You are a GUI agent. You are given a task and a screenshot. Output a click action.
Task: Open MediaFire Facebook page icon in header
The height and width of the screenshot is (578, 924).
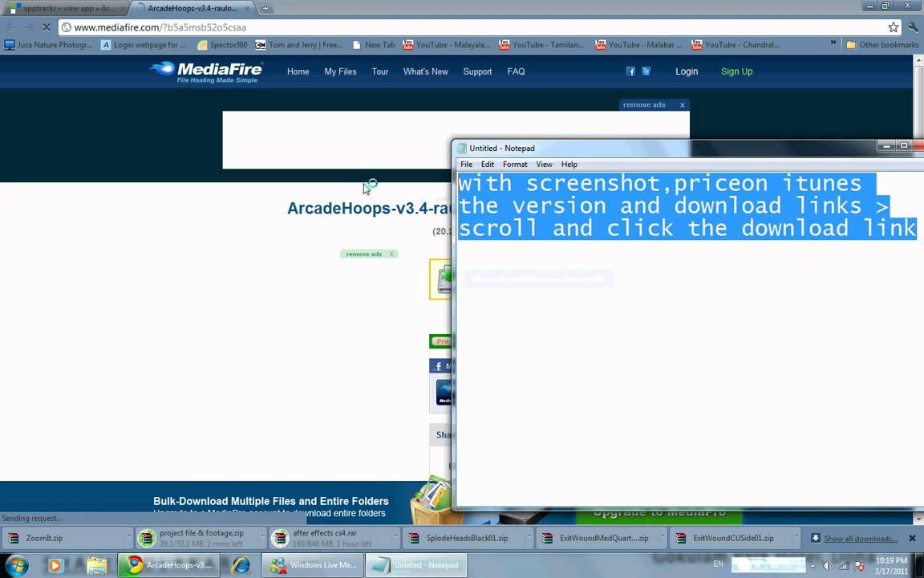630,71
